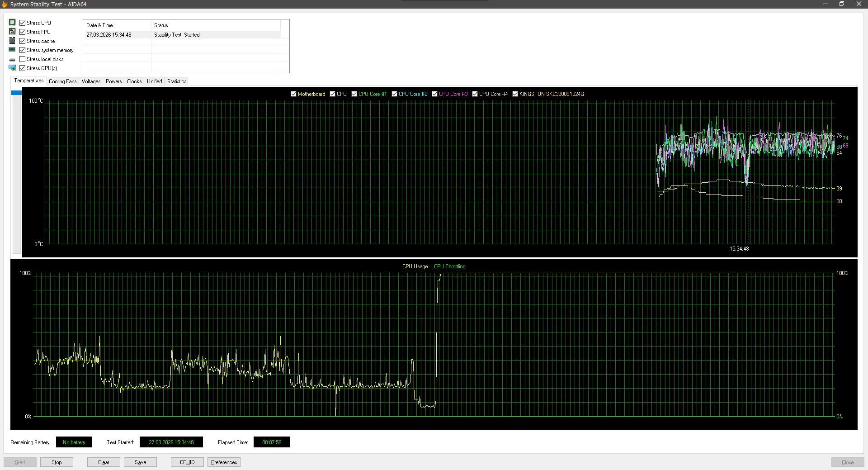This screenshot has width=868, height=470.
Task: Click the system memory RAM icon
Action: (x=12, y=50)
